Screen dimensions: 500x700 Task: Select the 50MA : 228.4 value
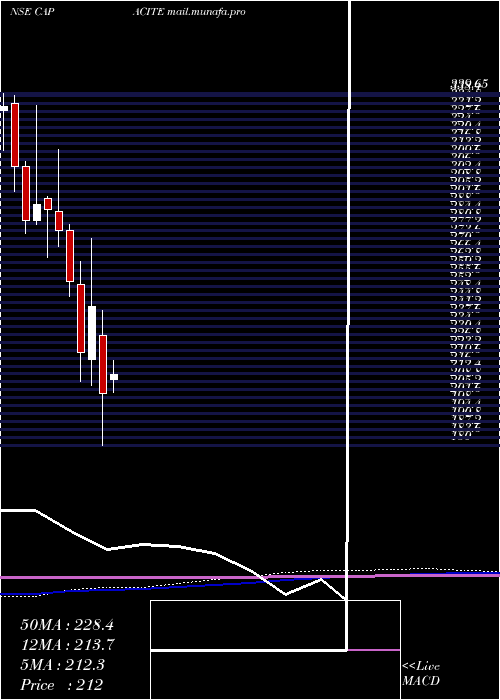pos(67,625)
